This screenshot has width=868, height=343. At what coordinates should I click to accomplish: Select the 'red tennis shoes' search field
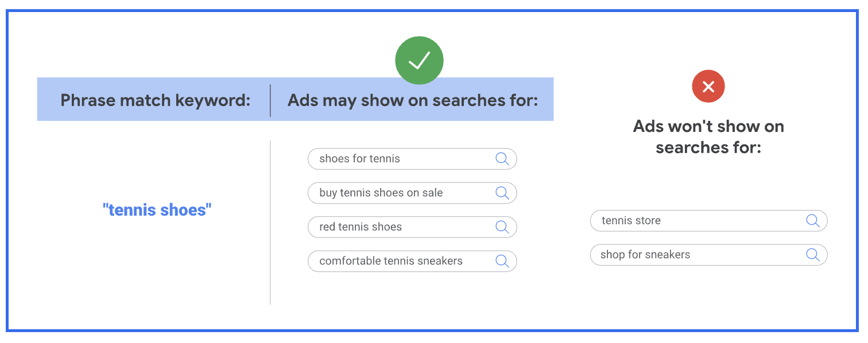[x=412, y=227]
